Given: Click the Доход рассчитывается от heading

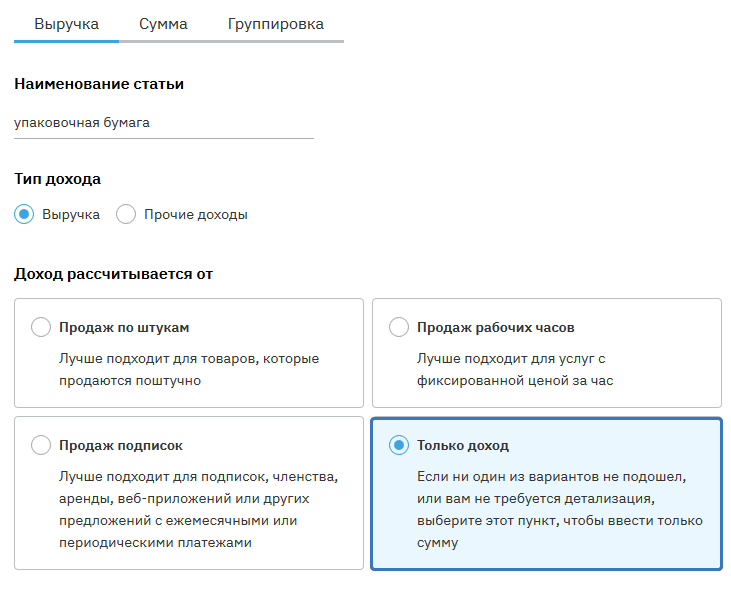Looking at the screenshot, I should point(113,273).
